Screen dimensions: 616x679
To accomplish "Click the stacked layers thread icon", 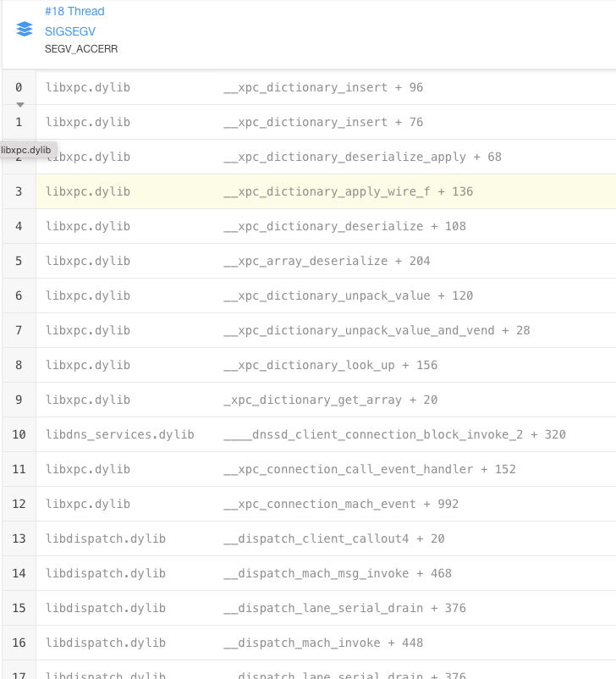I will pos(25,30).
